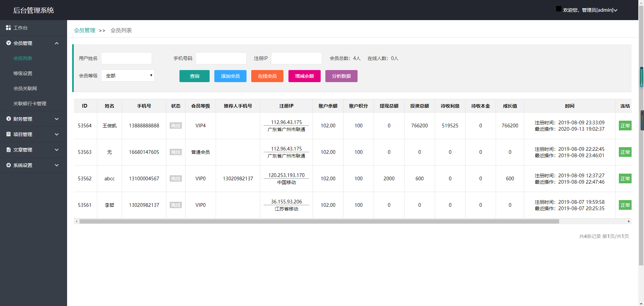Select 会员关联网 submenu item
The width and height of the screenshot is (644, 306).
pyautogui.click(x=25, y=88)
